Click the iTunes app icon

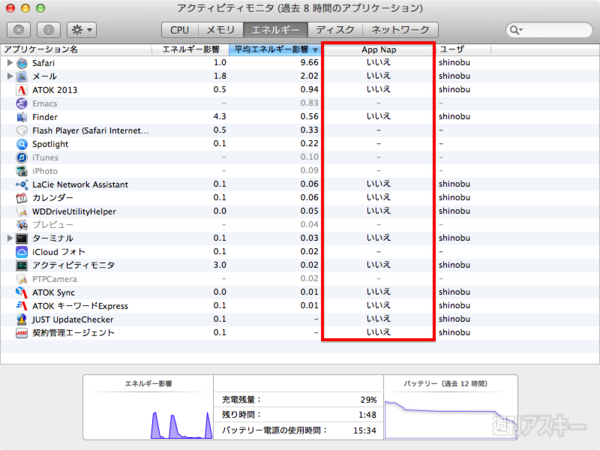pyautogui.click(x=22, y=157)
